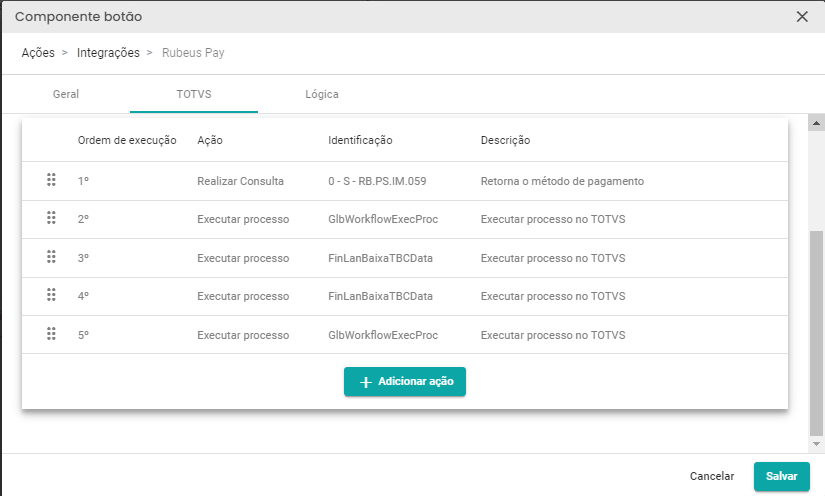Click the 2º order number
Viewport: 825px width, 496px height.
(83, 219)
